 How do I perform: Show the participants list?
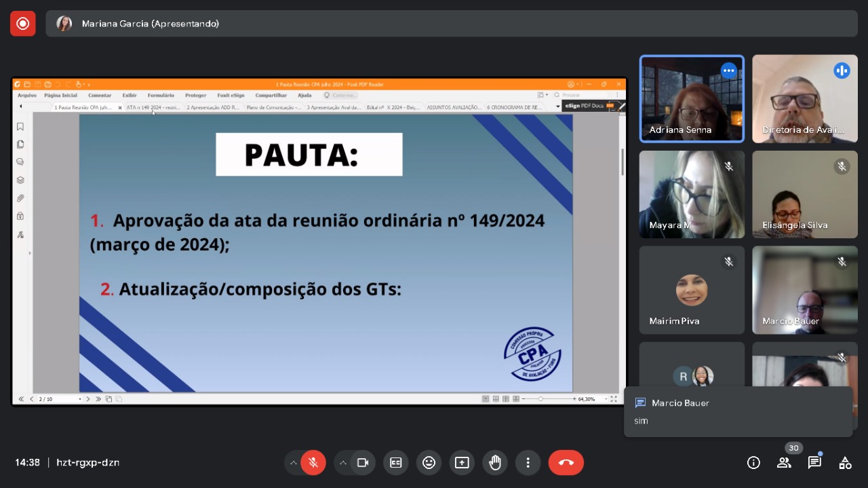click(784, 462)
